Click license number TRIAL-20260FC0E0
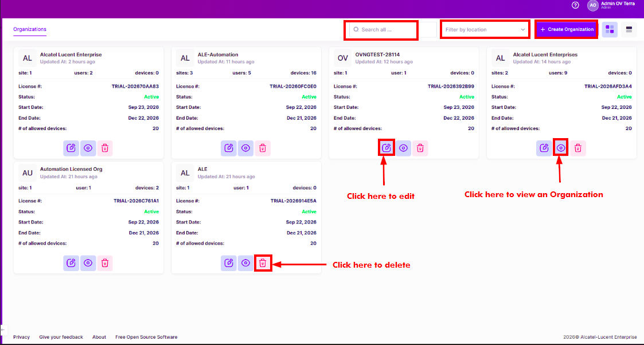 (x=293, y=87)
